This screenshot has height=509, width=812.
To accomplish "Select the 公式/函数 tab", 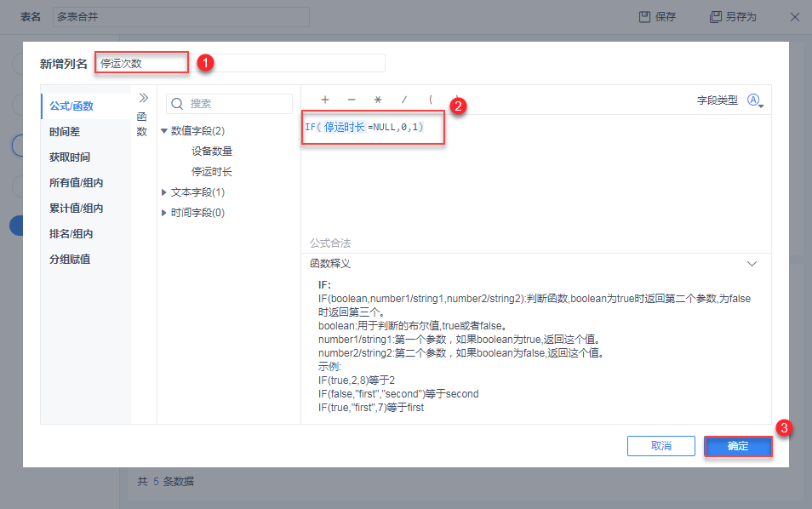I will click(86, 106).
